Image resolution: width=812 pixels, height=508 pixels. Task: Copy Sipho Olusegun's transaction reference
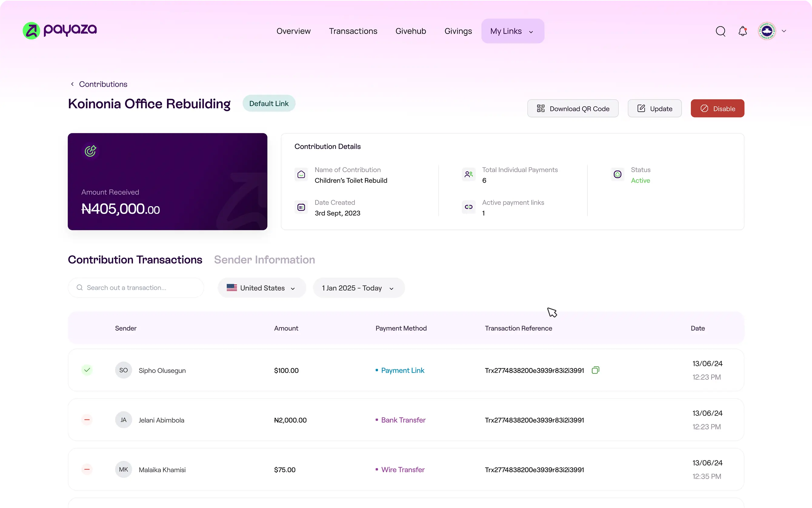pos(595,370)
